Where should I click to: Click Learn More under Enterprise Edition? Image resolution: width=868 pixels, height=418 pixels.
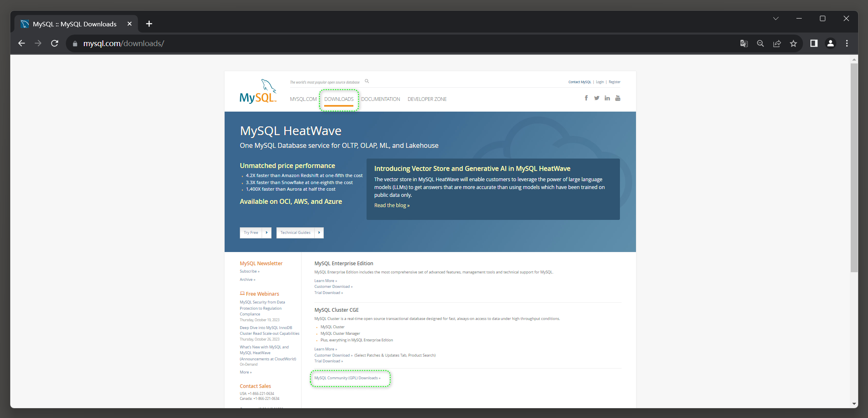(x=325, y=281)
